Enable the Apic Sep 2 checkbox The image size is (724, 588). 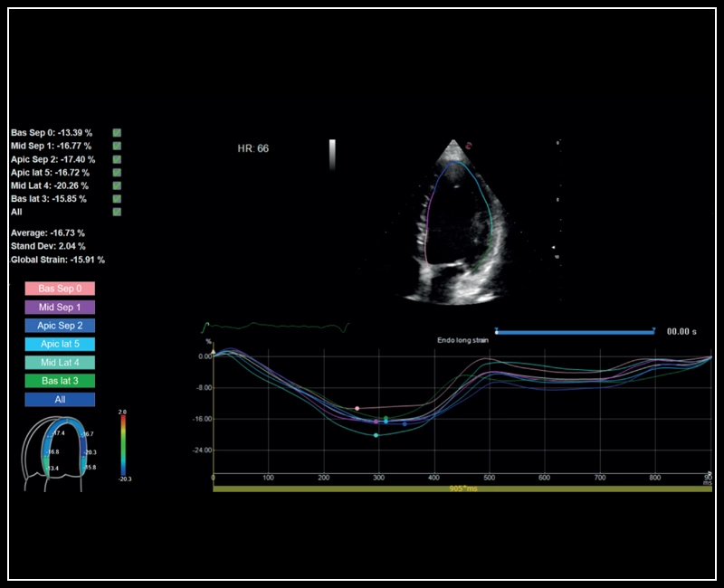pos(116,157)
